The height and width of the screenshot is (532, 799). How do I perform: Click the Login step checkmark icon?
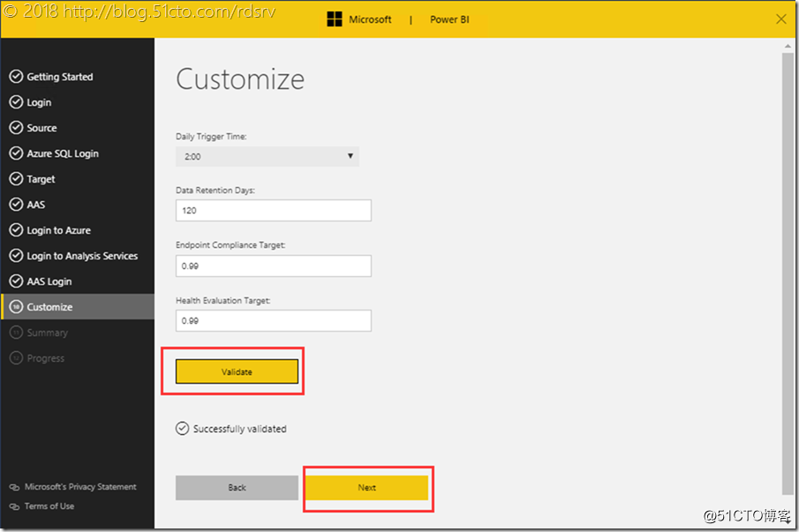(16, 101)
